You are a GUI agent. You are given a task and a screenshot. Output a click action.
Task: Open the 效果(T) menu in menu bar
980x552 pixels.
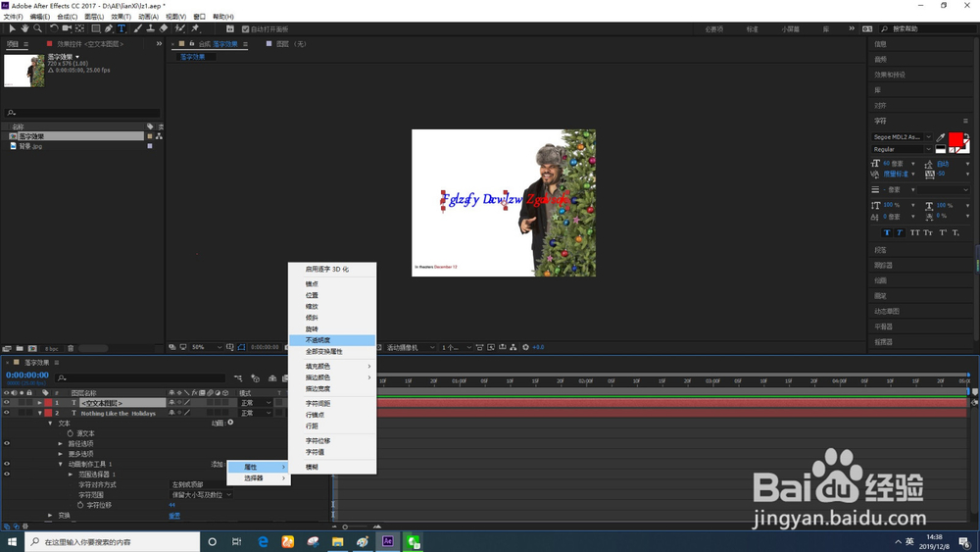(122, 17)
